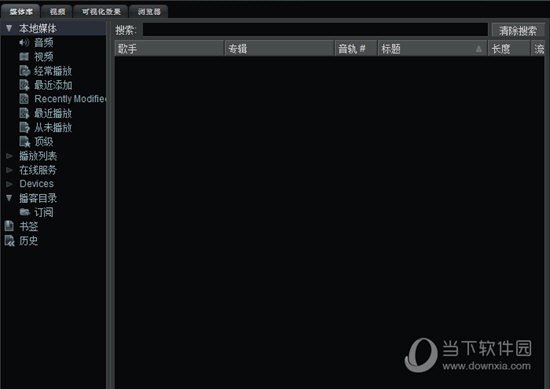
Task: Click the icon beside 经常播放
Action: pos(24,71)
